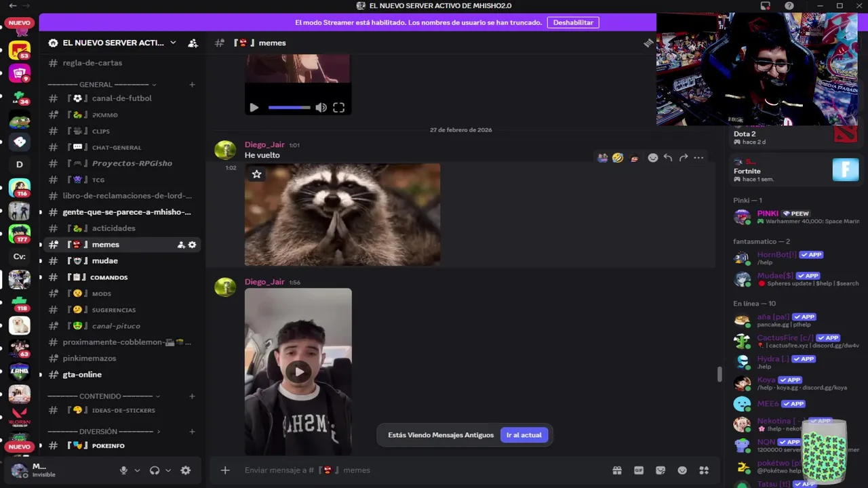Focus the Enviar mensaje input field
868x488 pixels.
coord(420,470)
